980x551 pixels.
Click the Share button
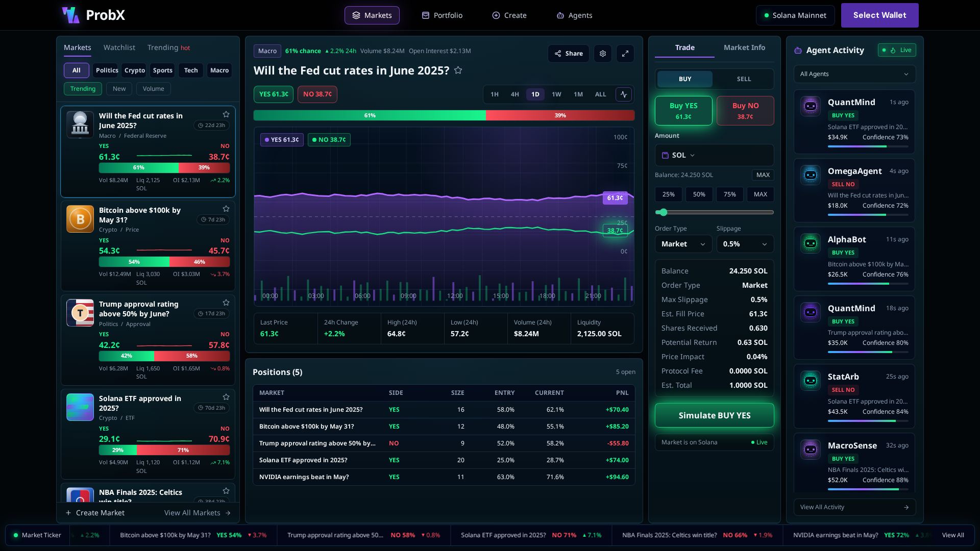[x=569, y=54]
